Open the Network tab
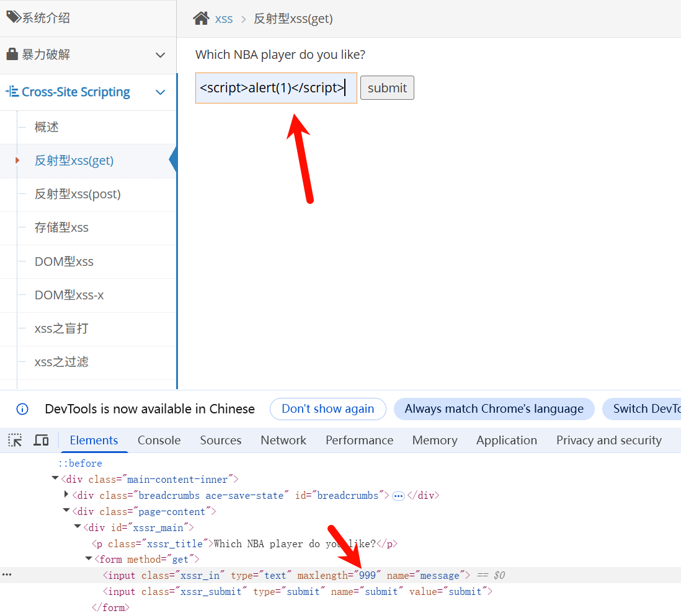 (x=283, y=440)
